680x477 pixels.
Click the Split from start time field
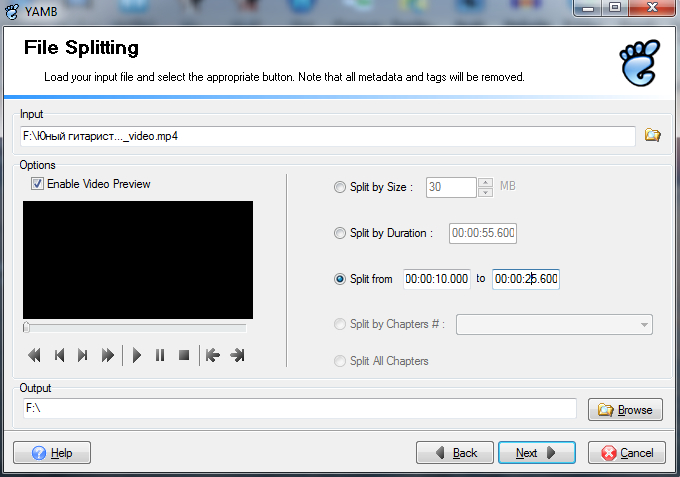click(436, 279)
